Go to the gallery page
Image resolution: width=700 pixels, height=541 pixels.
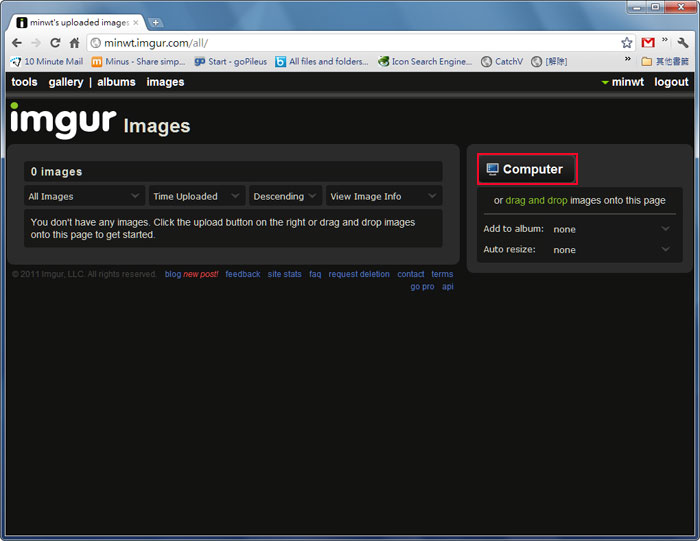point(66,82)
